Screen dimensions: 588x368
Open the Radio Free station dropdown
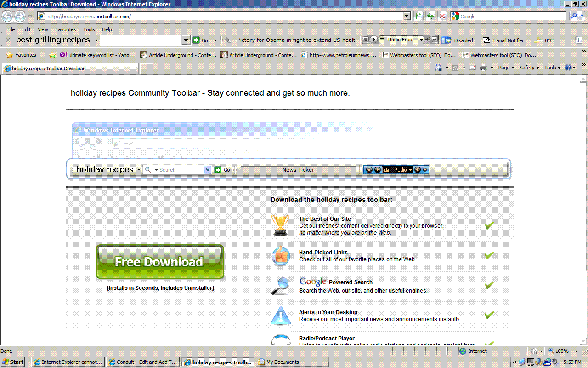(421, 40)
